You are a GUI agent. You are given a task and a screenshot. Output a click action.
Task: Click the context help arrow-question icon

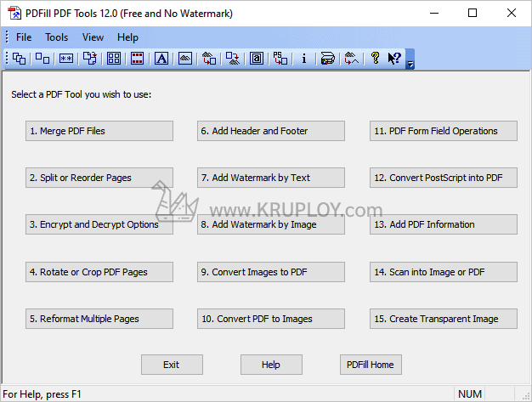[x=394, y=59]
